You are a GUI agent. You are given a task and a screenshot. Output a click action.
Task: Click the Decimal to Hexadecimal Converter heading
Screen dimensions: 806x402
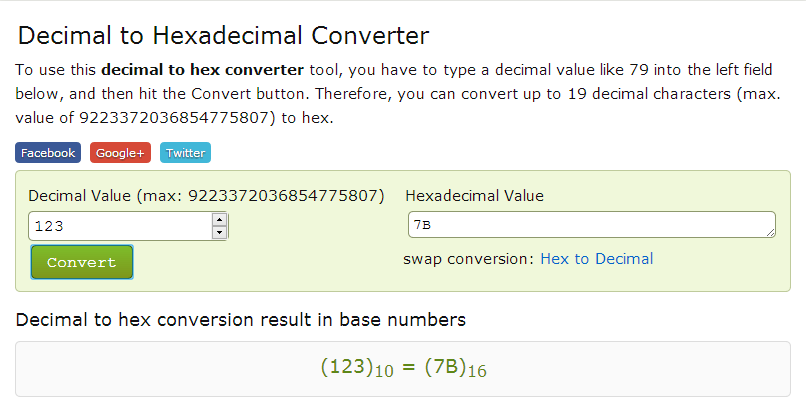coord(223,37)
